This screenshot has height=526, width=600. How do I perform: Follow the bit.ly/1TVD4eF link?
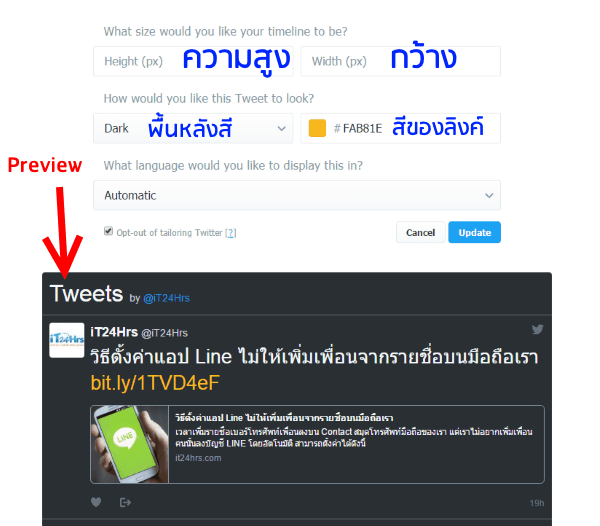pyautogui.click(x=155, y=383)
